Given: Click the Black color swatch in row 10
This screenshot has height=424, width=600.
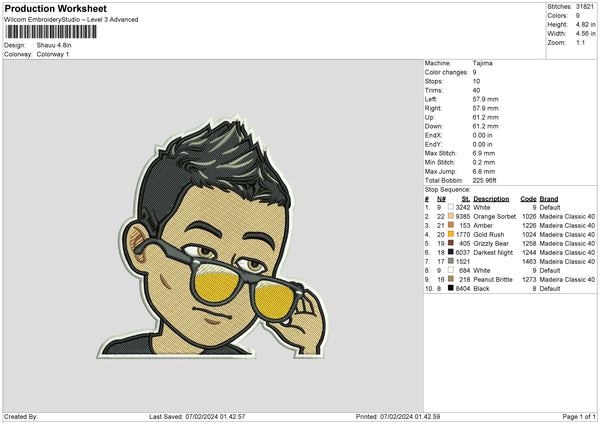Looking at the screenshot, I should (x=451, y=288).
